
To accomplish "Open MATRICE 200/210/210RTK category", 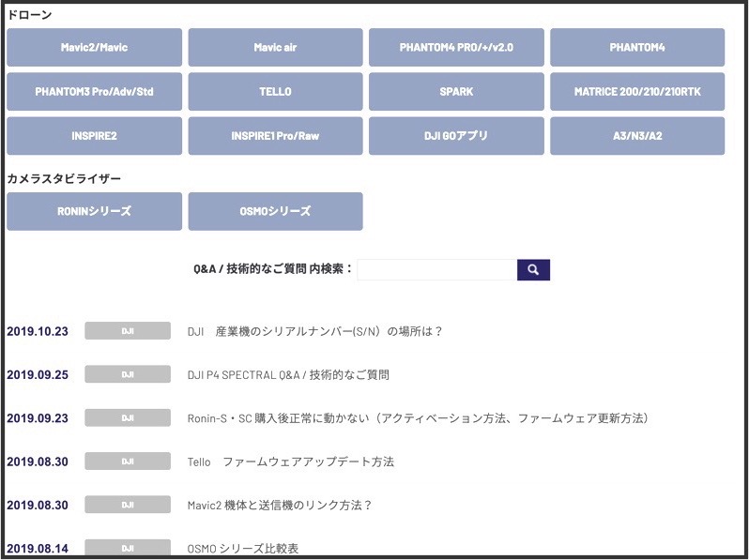I will pyautogui.click(x=637, y=92).
